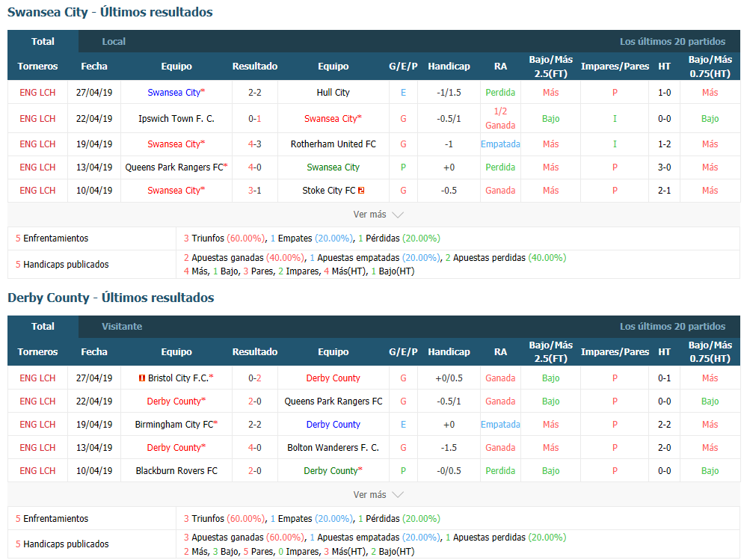This screenshot has width=744, height=560.
Task: Select the Total tab in the Derby County section
Action: tap(43, 327)
